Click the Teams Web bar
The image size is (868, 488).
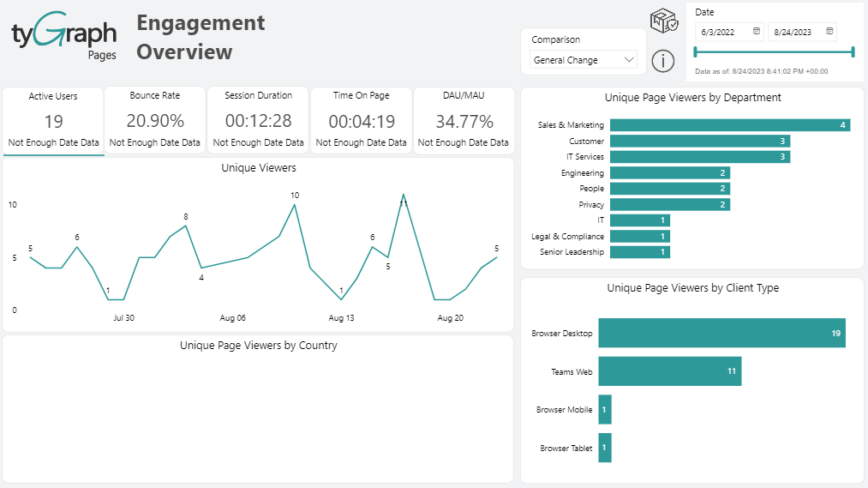(x=669, y=371)
